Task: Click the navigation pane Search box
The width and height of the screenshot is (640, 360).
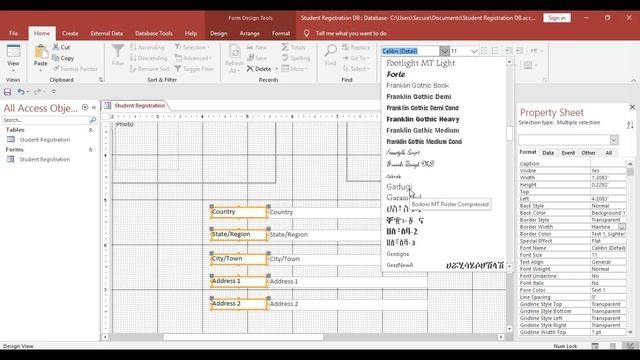Action: 45,120
